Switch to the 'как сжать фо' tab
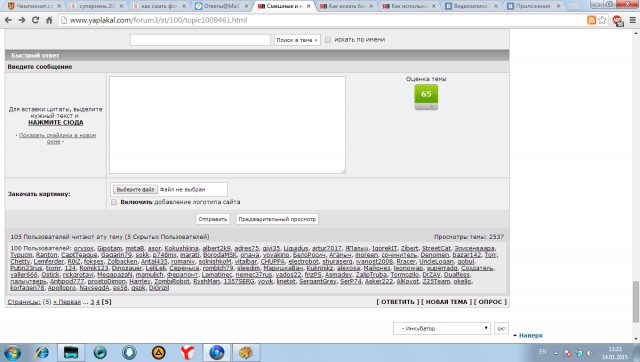Screen dimensions: 640x362 click(159, 6)
